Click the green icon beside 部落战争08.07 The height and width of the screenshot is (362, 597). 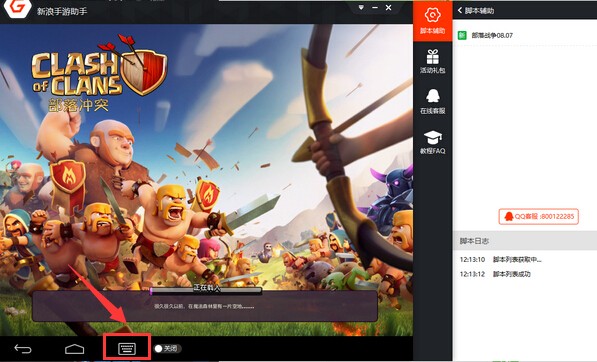pos(462,35)
